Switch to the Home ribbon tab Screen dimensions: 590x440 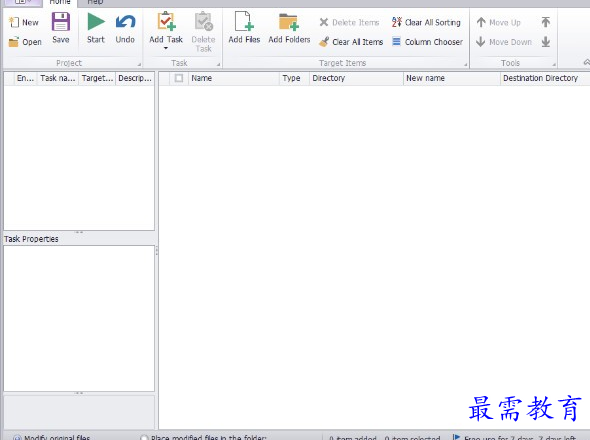(x=60, y=2)
